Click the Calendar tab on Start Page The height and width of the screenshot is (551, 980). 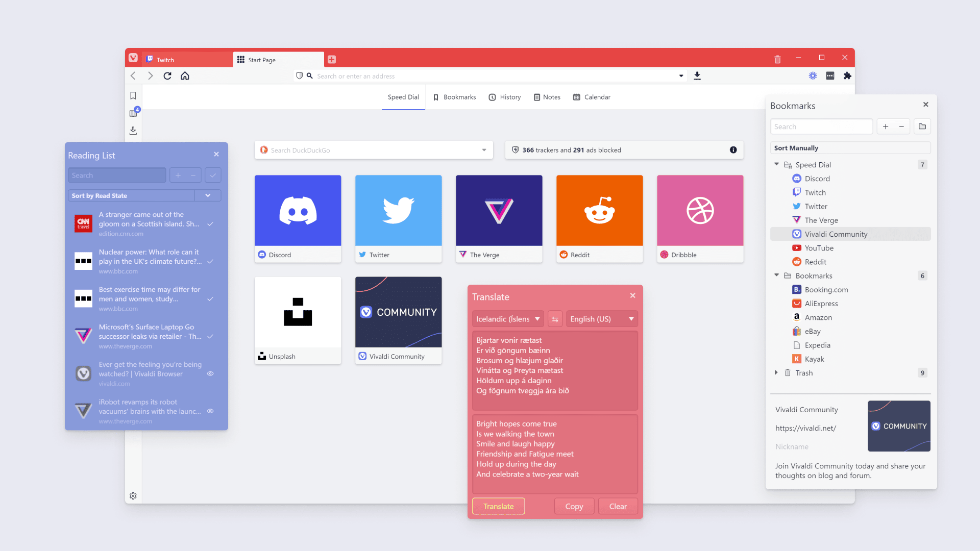pos(591,97)
